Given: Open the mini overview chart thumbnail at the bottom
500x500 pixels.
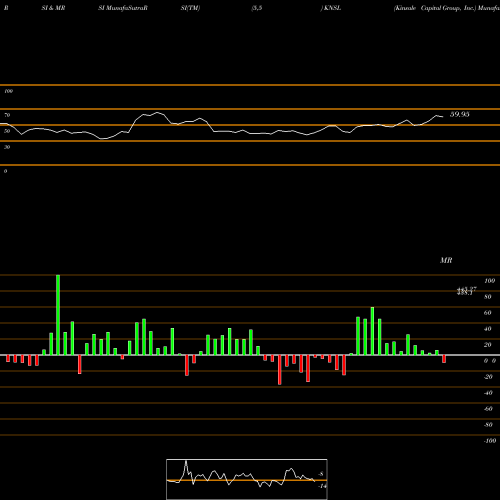Looking at the screenshot, I should click(x=247, y=479).
